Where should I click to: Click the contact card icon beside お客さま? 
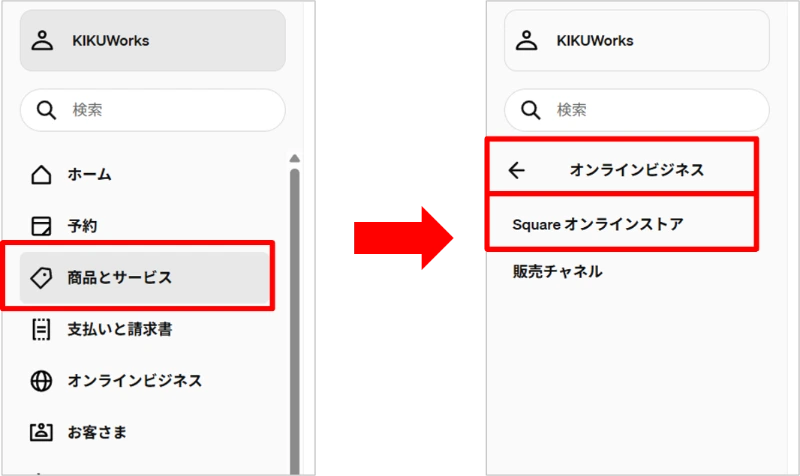[41, 433]
